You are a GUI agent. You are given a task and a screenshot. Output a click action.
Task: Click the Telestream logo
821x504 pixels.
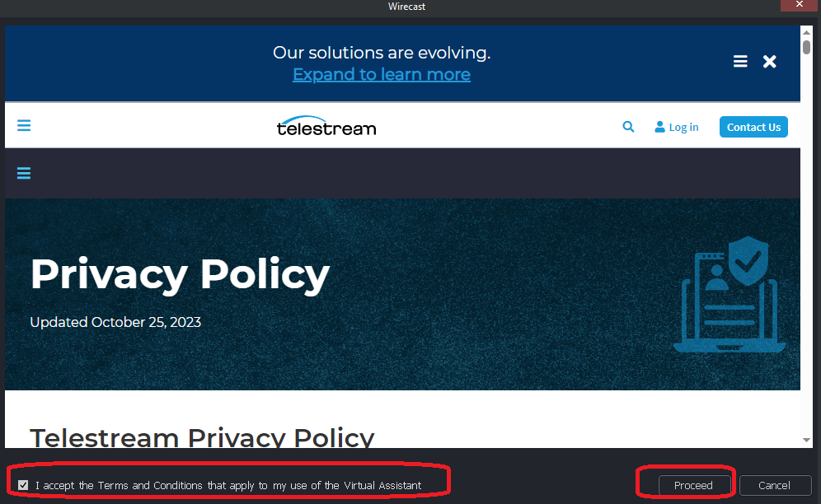tap(326, 126)
